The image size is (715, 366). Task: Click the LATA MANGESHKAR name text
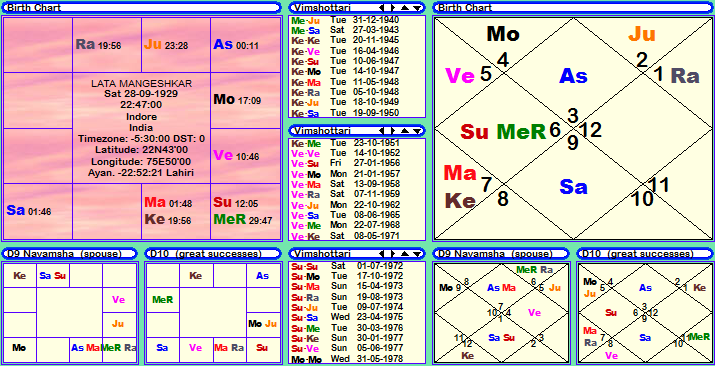pos(141,84)
